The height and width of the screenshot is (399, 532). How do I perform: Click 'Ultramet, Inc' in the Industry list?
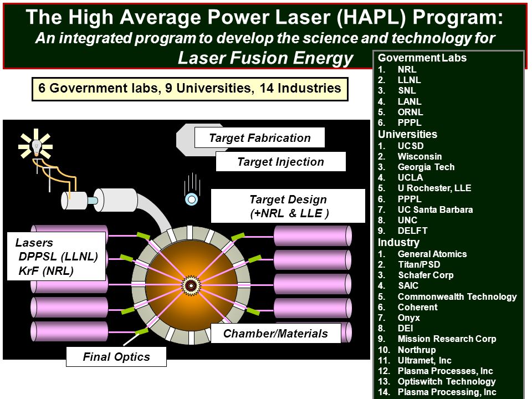(424, 360)
